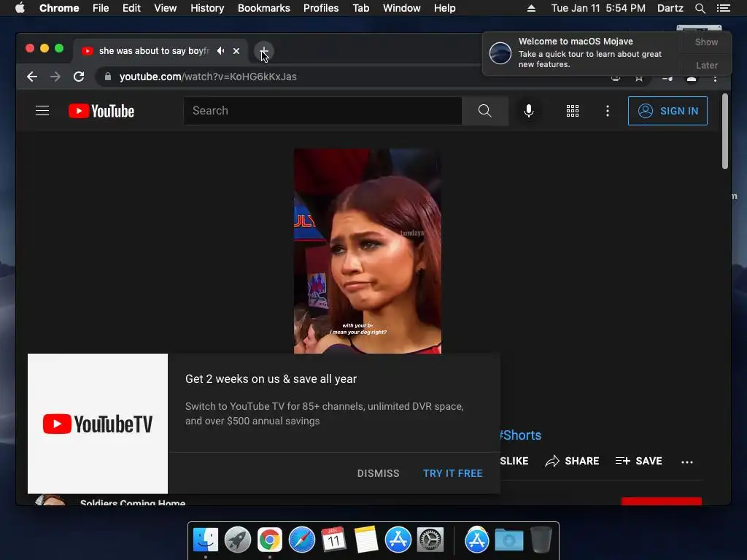Screen dimensions: 747x560
Task: Open Safari from the Dock
Action: 301,540
